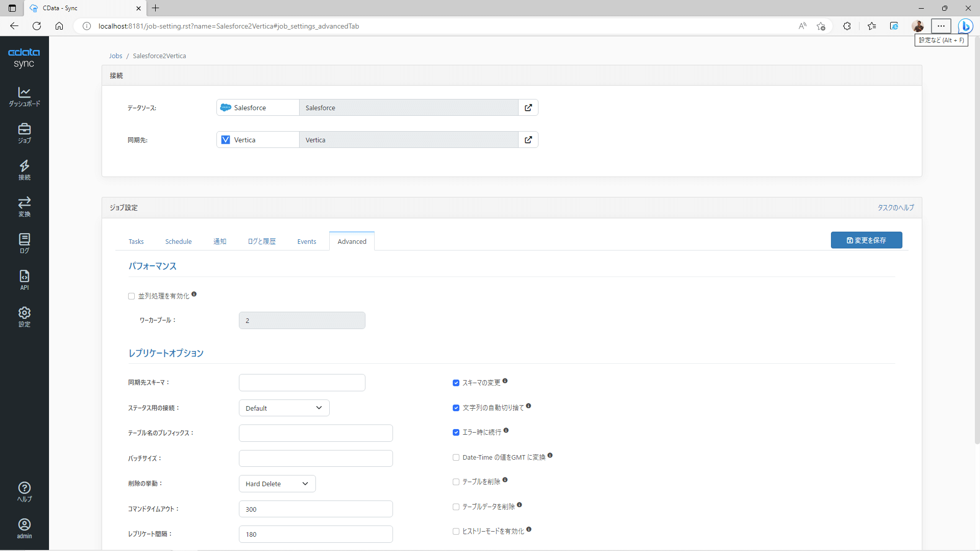Open the ジョブ jobs sidebar icon
Screen dimensions: 980x551
click(24, 133)
